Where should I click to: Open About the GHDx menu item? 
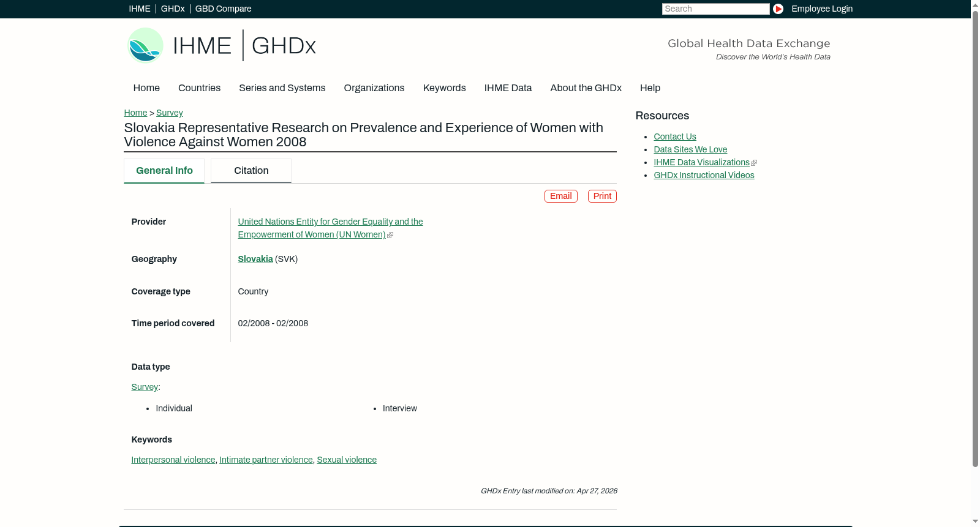(x=586, y=88)
